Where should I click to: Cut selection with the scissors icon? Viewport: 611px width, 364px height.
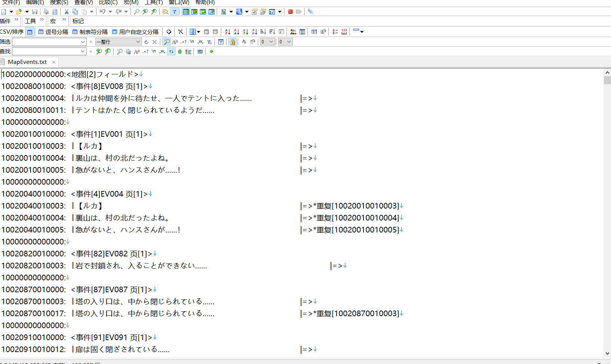click(67, 12)
